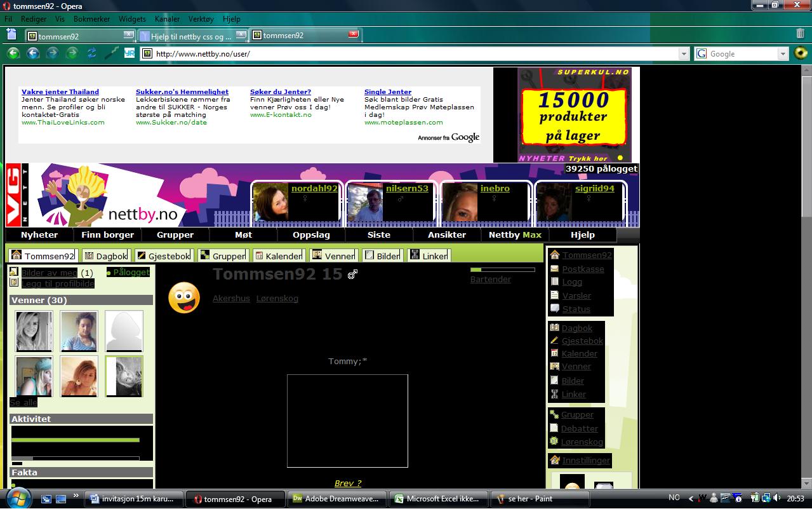Open Nettby Max navigation item
This screenshot has width=812, height=509.
(515, 234)
